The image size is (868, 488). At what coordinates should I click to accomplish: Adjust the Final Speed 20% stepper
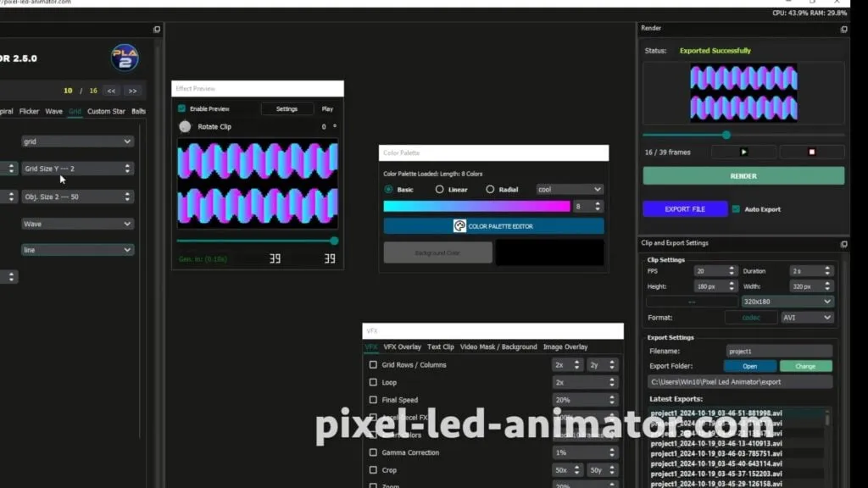612,400
